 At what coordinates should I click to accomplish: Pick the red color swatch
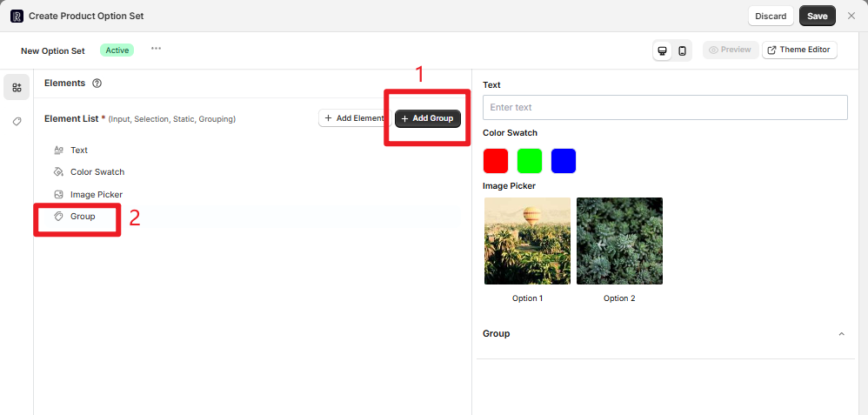click(496, 161)
